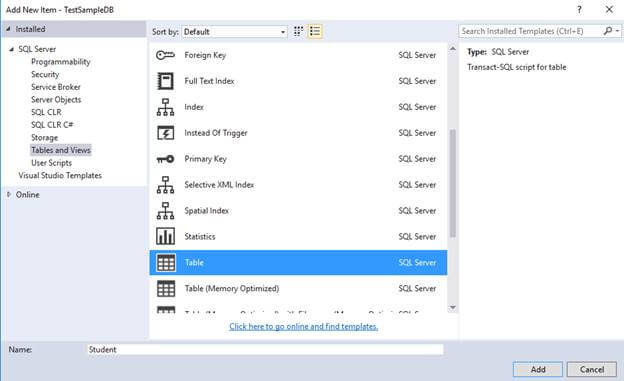
Task: Open the Help question mark button
Action: [x=579, y=10]
